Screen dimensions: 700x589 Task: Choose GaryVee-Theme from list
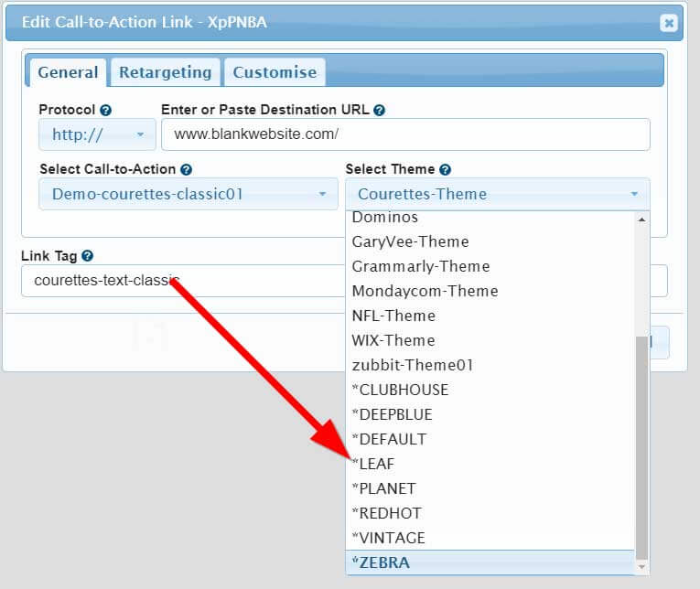click(x=490, y=241)
